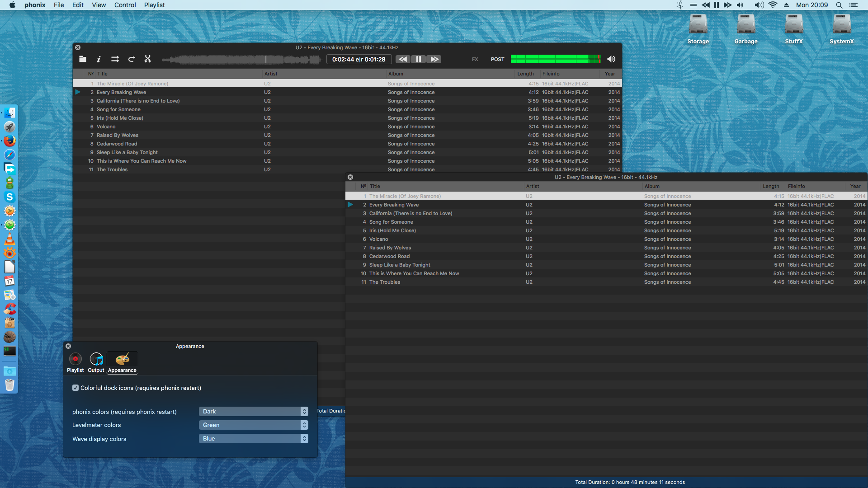
Task: Skip to previous track with rewind button
Action: point(403,59)
